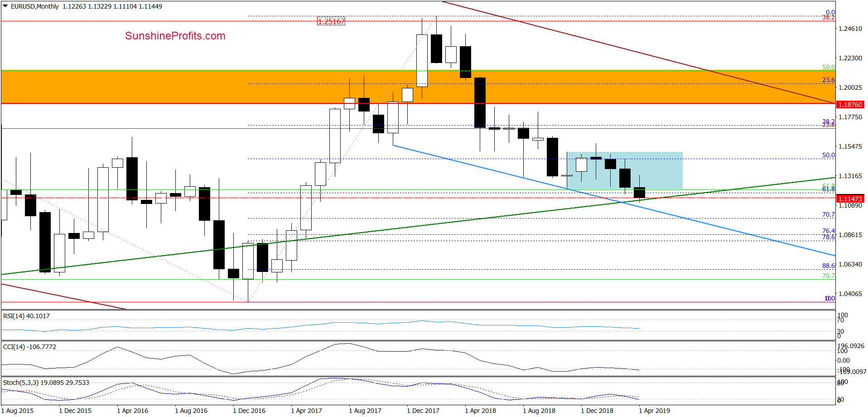Click the 1 Dec 2015 date label
This screenshot has height=417, width=868.
click(75, 411)
